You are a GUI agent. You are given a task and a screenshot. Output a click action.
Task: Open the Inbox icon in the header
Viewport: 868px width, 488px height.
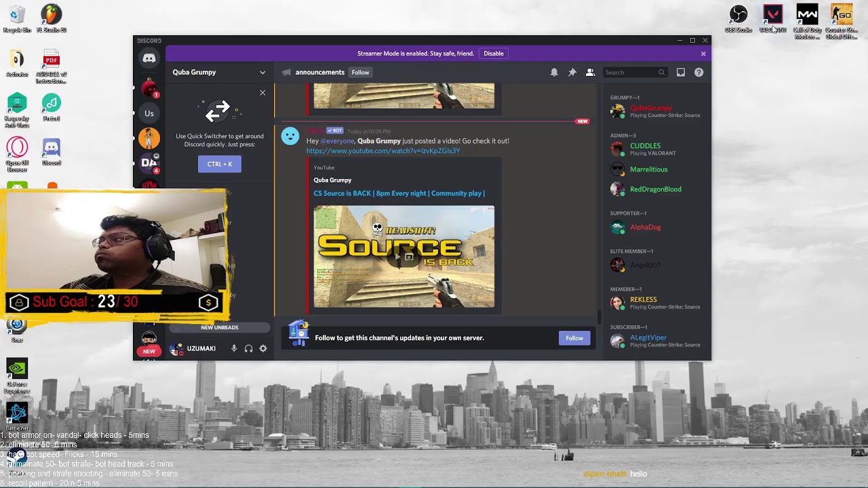(681, 73)
